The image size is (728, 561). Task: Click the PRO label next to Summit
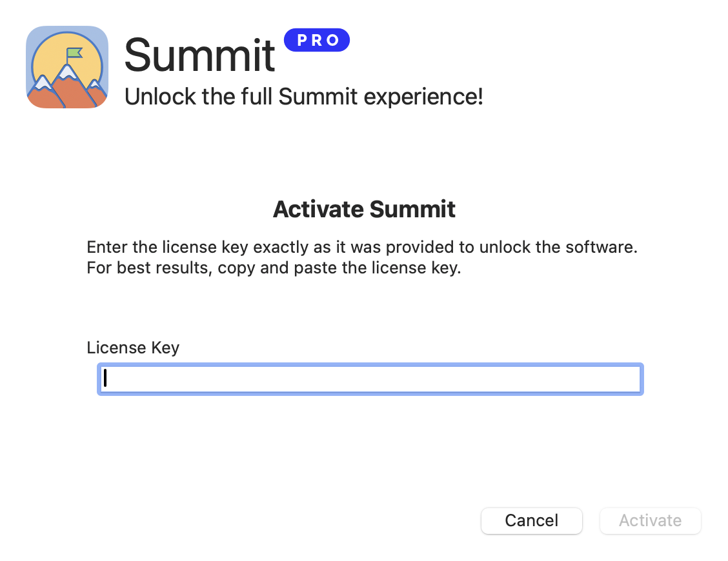[x=316, y=39]
